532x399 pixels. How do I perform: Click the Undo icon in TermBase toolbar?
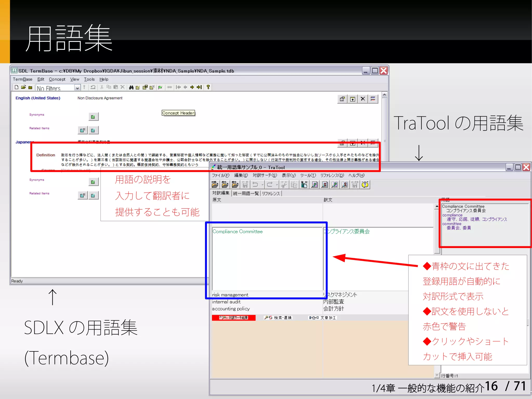[93, 87]
